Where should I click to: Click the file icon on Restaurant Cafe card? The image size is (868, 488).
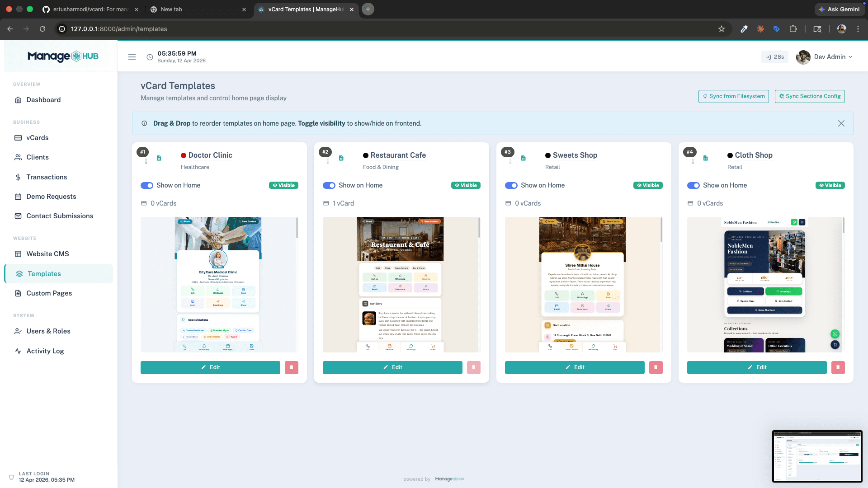click(x=341, y=158)
